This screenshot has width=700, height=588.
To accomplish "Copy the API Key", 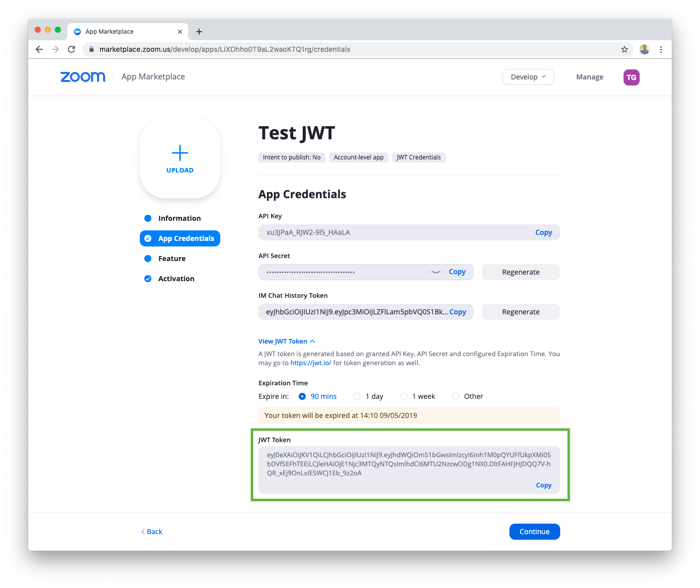I will point(544,232).
